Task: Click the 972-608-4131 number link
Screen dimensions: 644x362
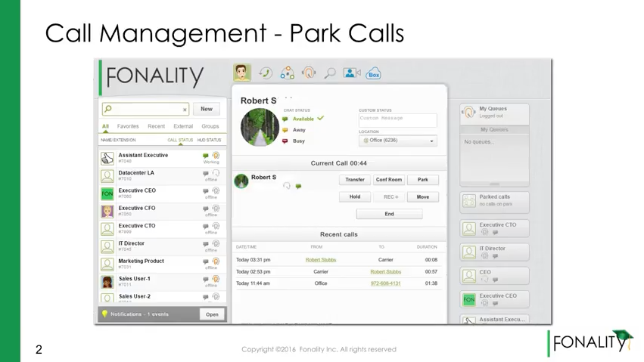Action: point(385,283)
